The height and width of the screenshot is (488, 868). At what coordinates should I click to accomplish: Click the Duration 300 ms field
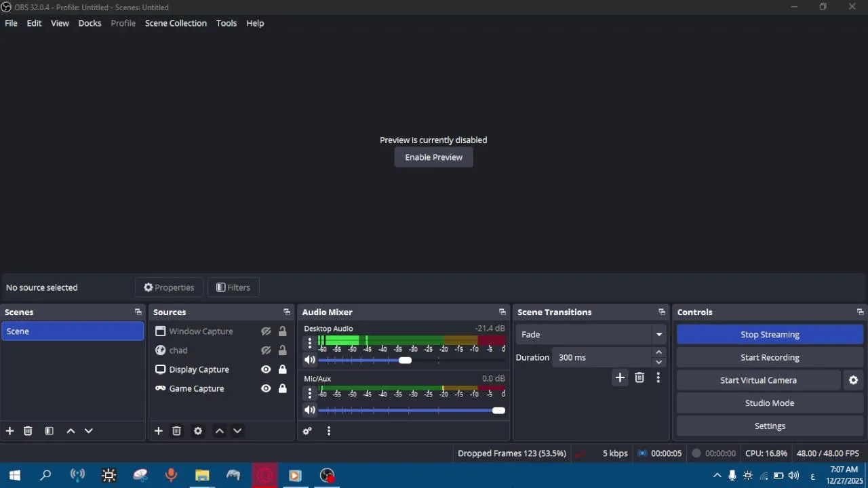coord(602,357)
